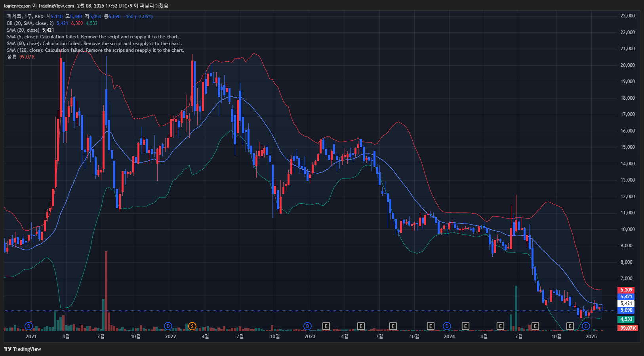The width and height of the screenshot is (644, 356).
Task: Select the 볼륨 volume legend
Action: pos(11,57)
